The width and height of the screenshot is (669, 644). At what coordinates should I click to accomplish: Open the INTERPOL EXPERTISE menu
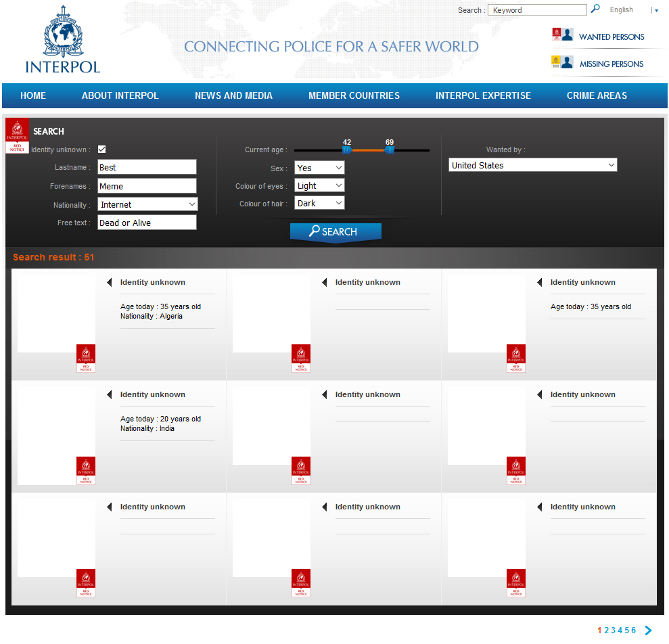pos(484,95)
